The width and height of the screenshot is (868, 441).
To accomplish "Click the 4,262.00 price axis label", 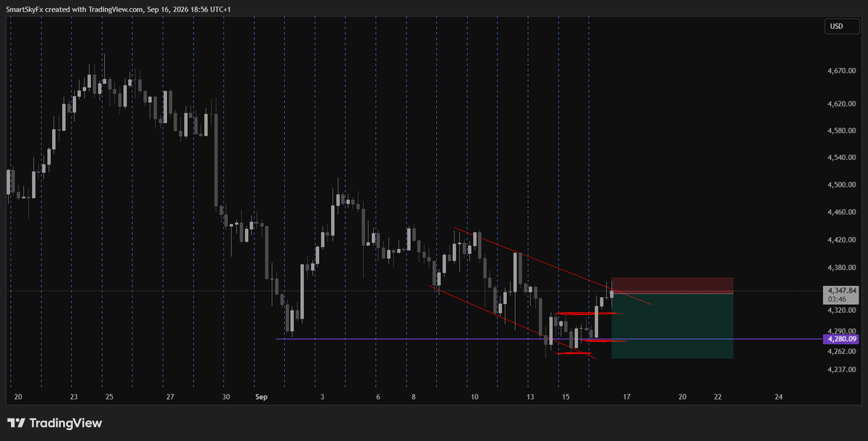I will [x=841, y=351].
